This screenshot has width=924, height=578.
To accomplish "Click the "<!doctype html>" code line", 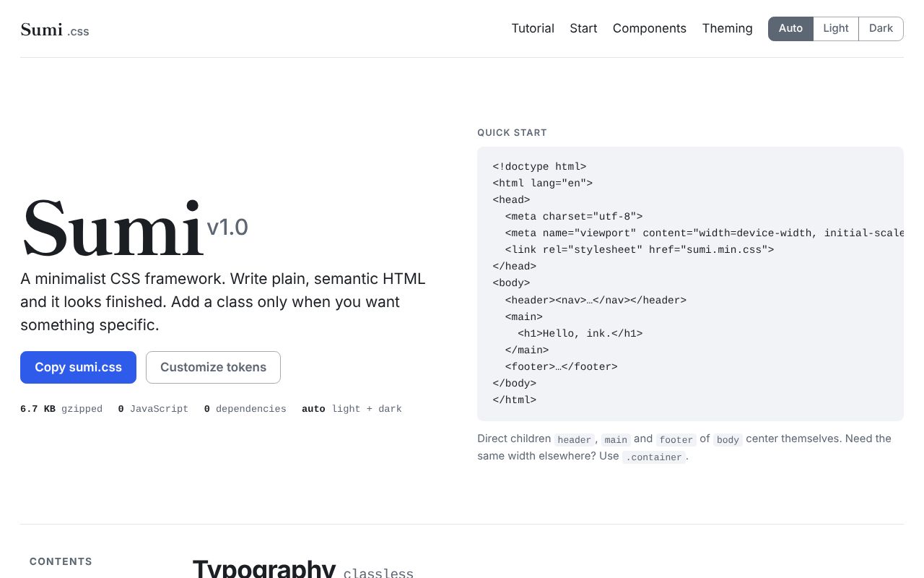I will pyautogui.click(x=539, y=166).
